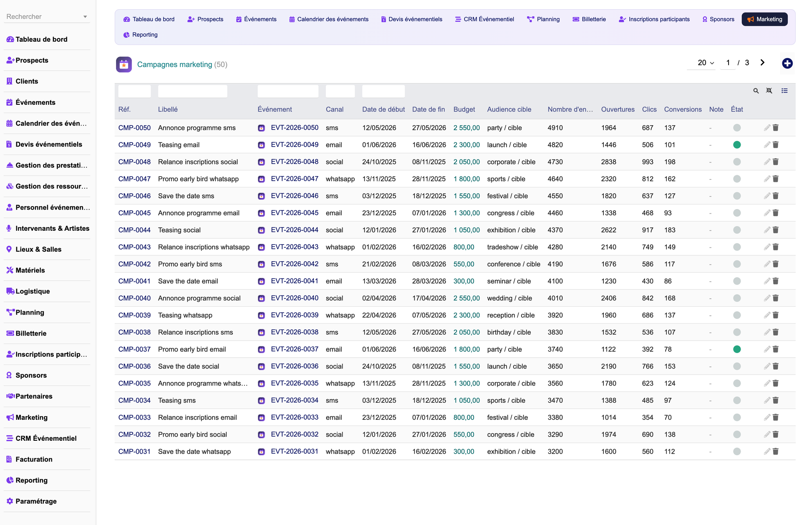
Task: Edit campaign CMP-0034 with pencil icon
Action: point(767,400)
